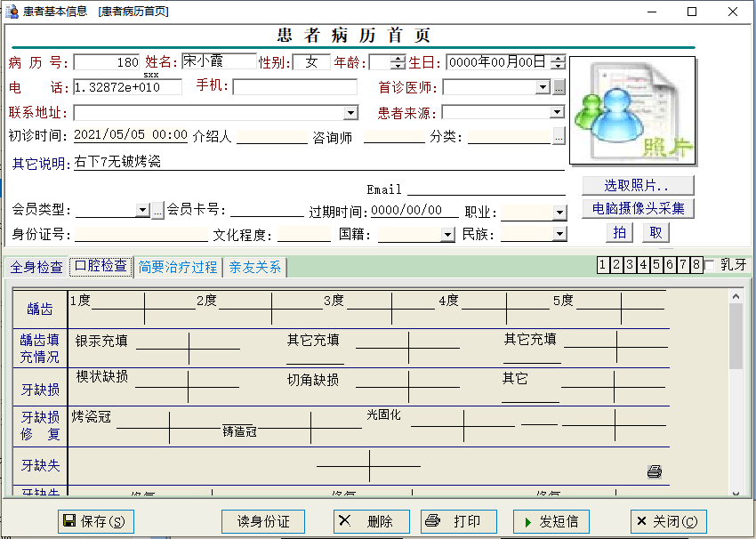Click the scroll-up arrow of the exam panel
Viewport: 756px width, 539px height.
(736, 296)
